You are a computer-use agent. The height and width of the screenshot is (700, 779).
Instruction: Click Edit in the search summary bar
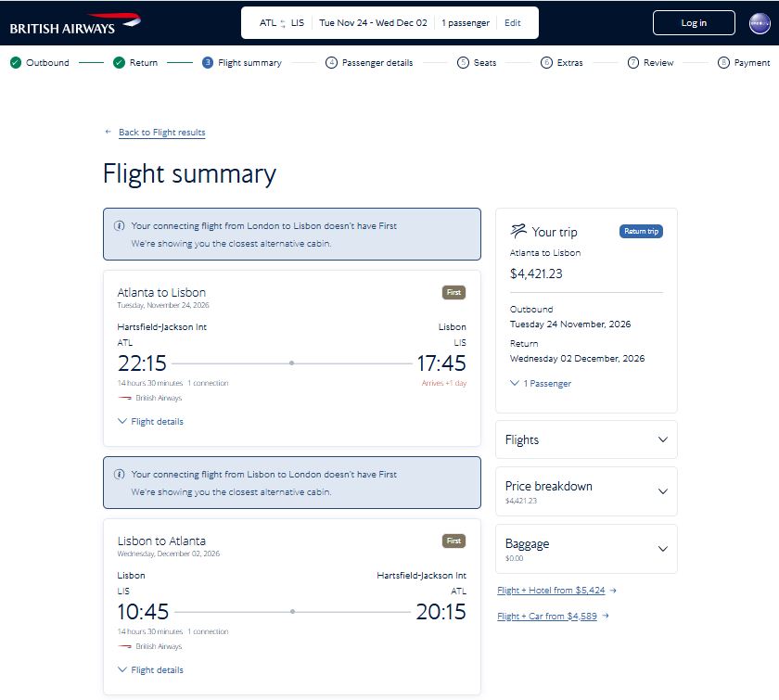click(x=512, y=23)
